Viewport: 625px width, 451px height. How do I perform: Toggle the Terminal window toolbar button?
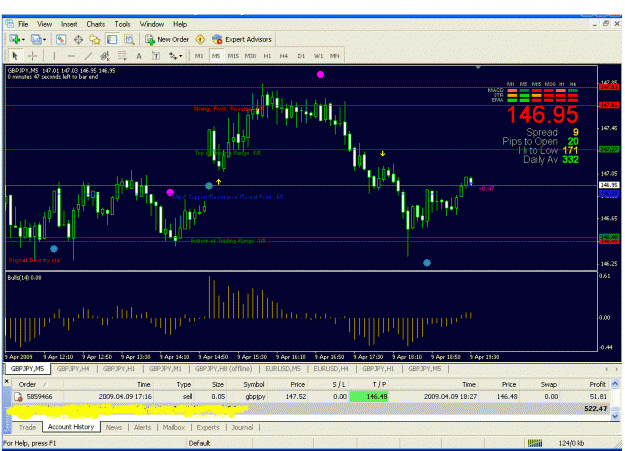112,39
